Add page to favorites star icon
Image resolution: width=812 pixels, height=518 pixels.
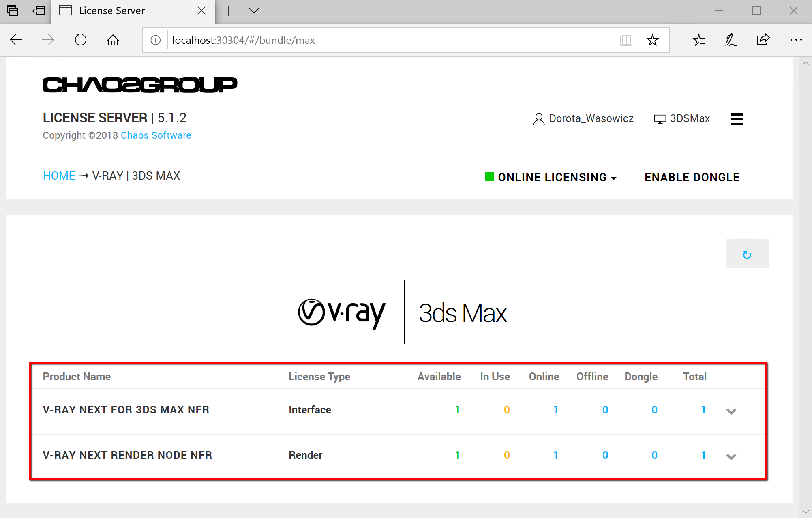click(x=652, y=40)
